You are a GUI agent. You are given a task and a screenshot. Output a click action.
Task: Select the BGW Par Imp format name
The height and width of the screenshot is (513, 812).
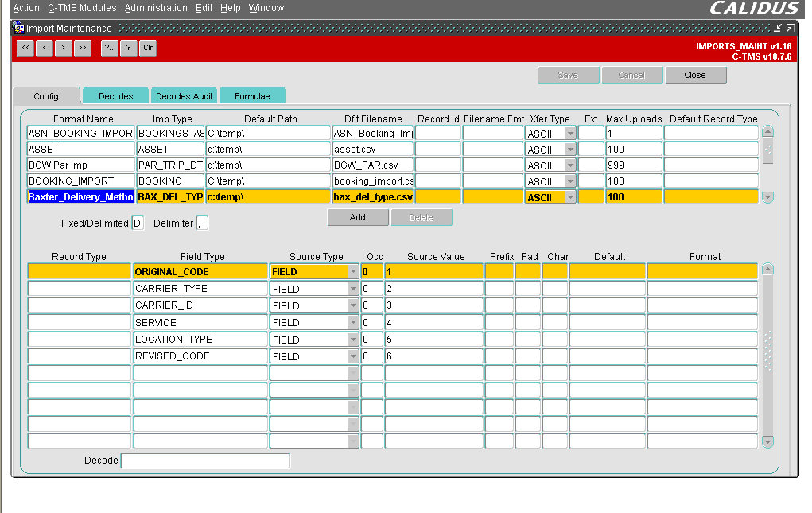click(x=81, y=165)
